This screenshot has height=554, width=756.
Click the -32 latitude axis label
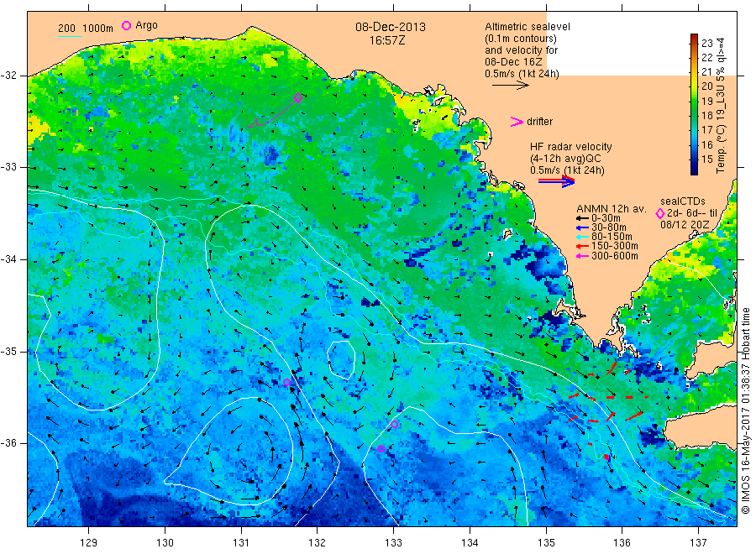9,76
